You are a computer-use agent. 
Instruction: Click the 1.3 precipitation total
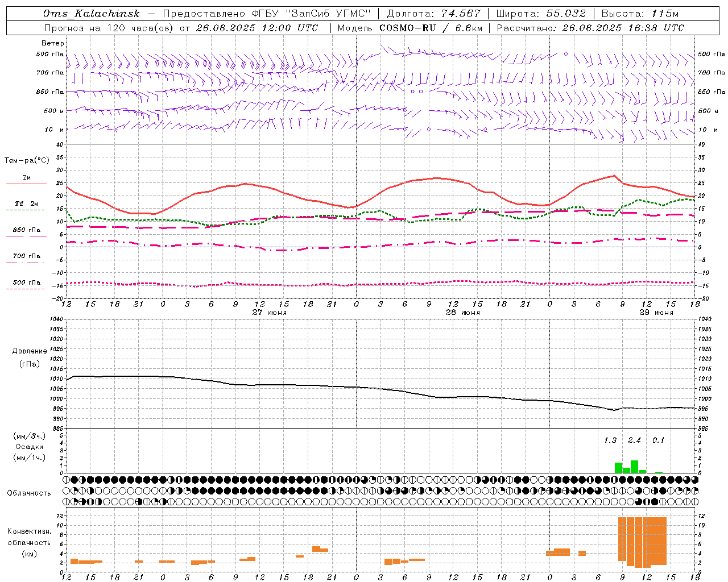610,440
